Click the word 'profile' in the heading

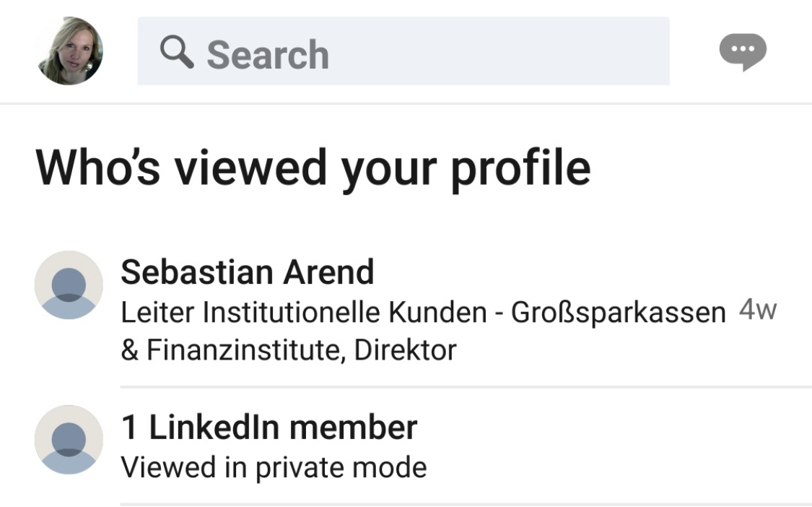click(520, 169)
